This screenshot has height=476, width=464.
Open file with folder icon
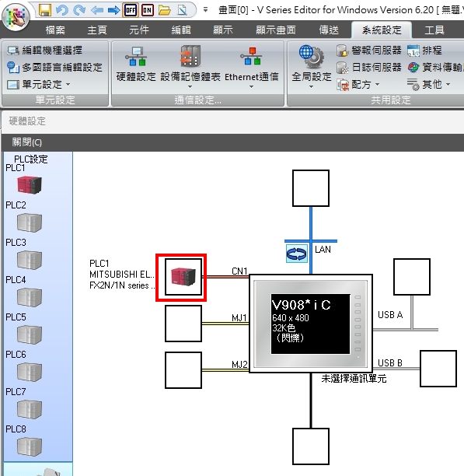tap(164, 10)
